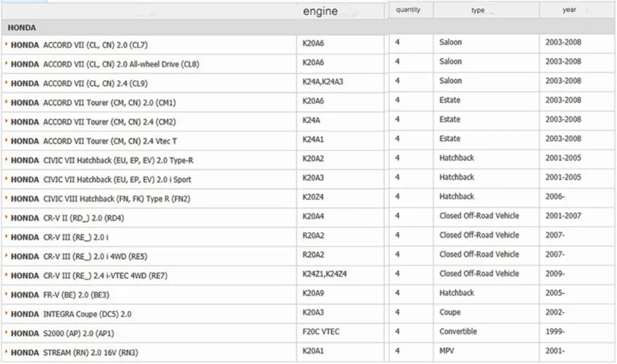
Task: Expand arrow beside ACCORD VII Tourer 2.4 (CM2)
Action: 6,121
